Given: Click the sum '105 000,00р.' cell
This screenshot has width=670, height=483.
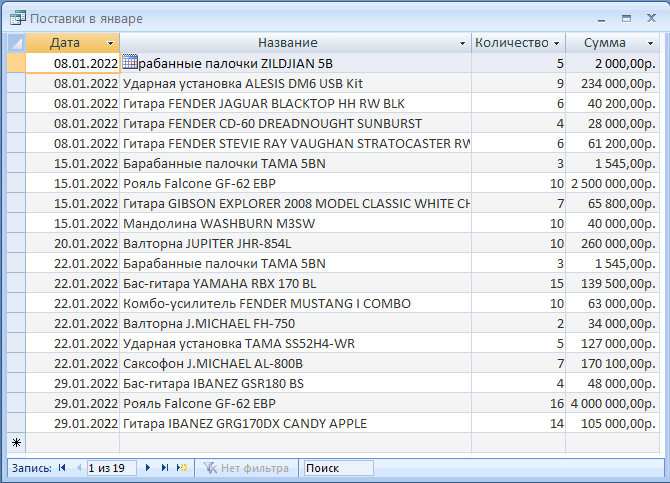Looking at the screenshot, I should click(x=612, y=423).
